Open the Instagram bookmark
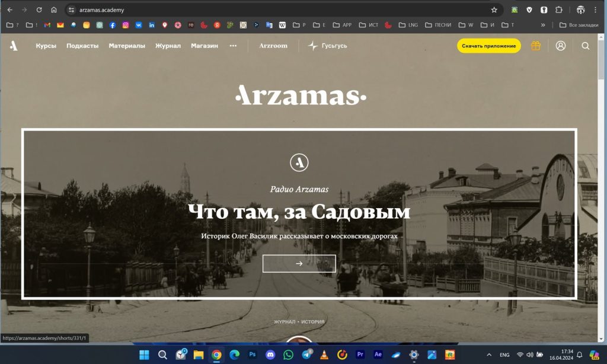Image resolution: width=607 pixels, height=364 pixels. click(126, 25)
